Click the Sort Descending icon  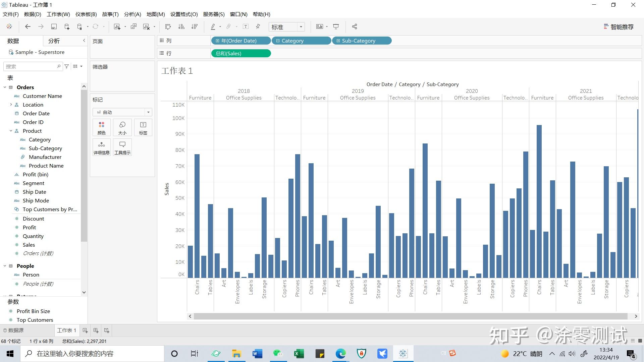pyautogui.click(x=195, y=26)
